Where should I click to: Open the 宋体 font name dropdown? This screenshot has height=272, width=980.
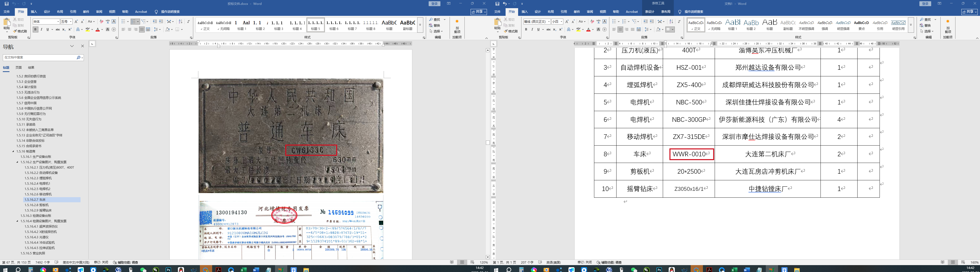(58, 22)
